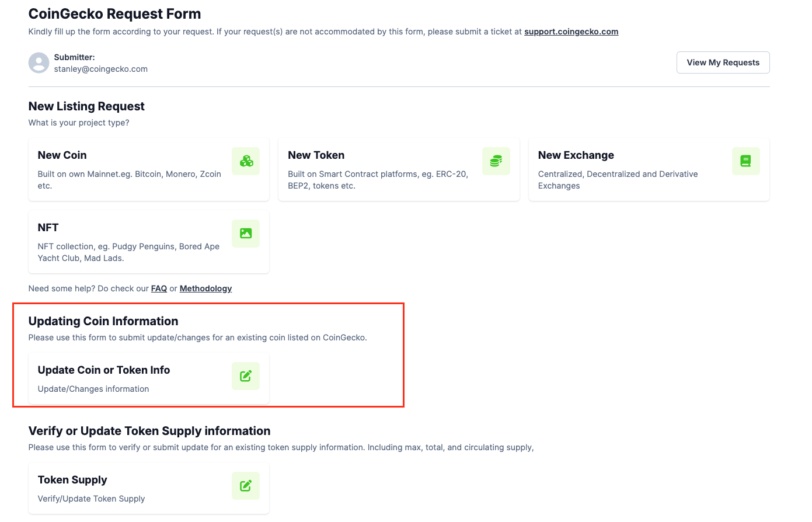Viewport: 812px width, 522px height.
Task: Open Update Coin or Token Info card
Action: coord(149,378)
